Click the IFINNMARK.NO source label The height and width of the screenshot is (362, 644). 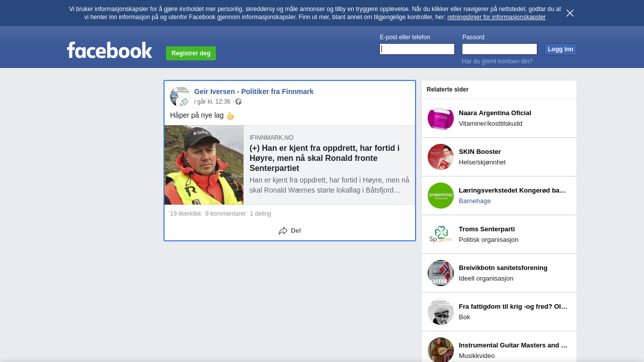tap(271, 138)
